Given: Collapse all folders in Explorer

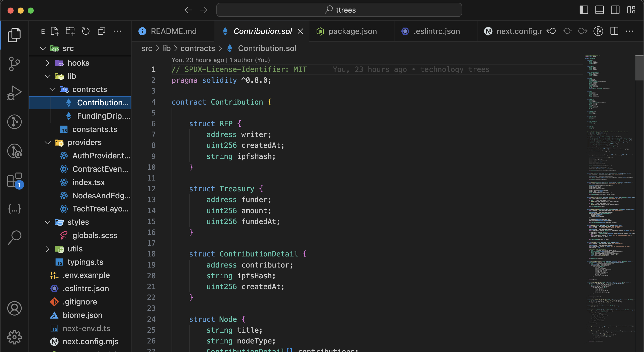Looking at the screenshot, I should 101,31.
